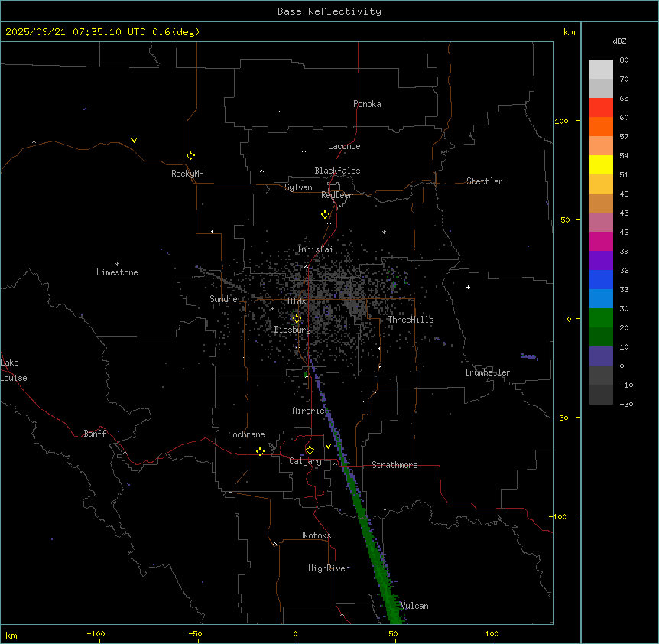This screenshot has height=644, width=659.
Task: Click the yellow diamond marker below Olds
Action: [x=297, y=318]
